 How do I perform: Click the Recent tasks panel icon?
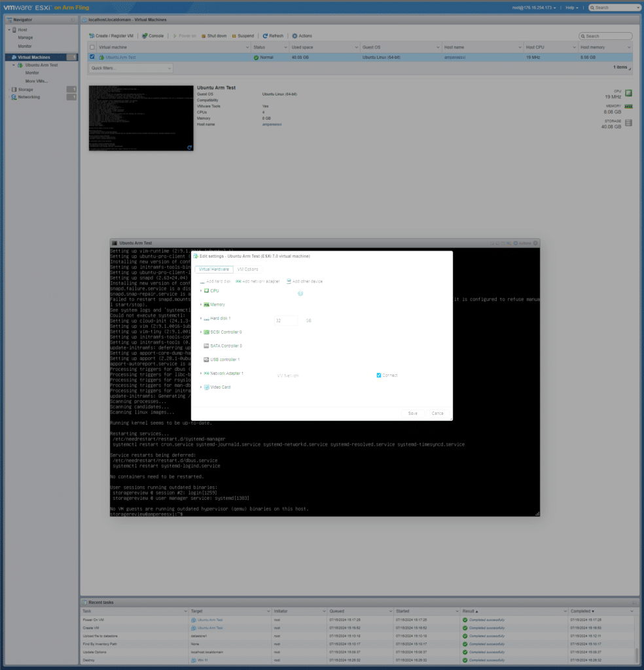coord(84,603)
